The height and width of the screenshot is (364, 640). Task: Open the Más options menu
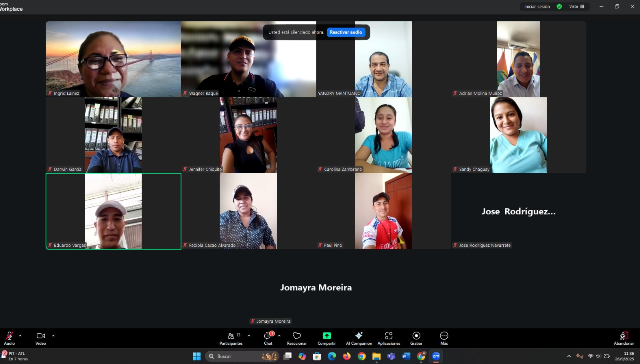coord(444,338)
